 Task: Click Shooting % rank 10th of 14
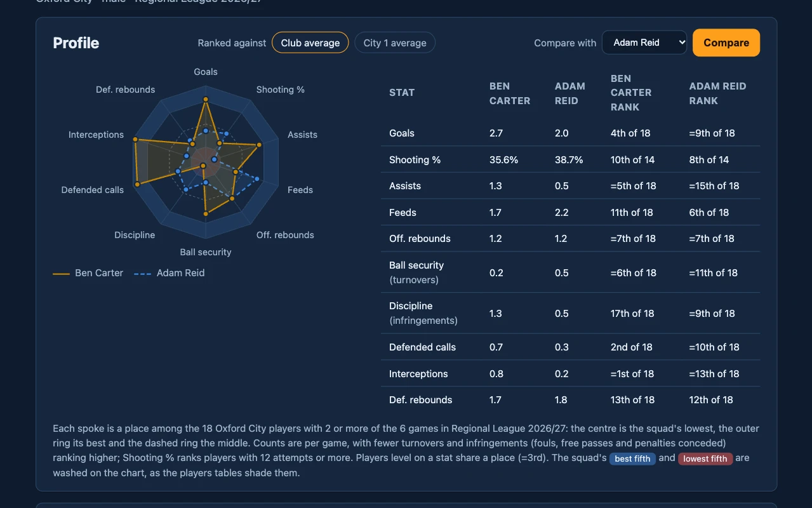[x=632, y=160]
